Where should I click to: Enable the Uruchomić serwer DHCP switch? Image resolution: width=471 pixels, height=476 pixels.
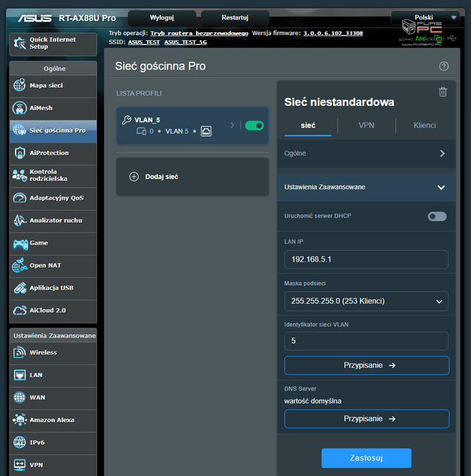(437, 216)
